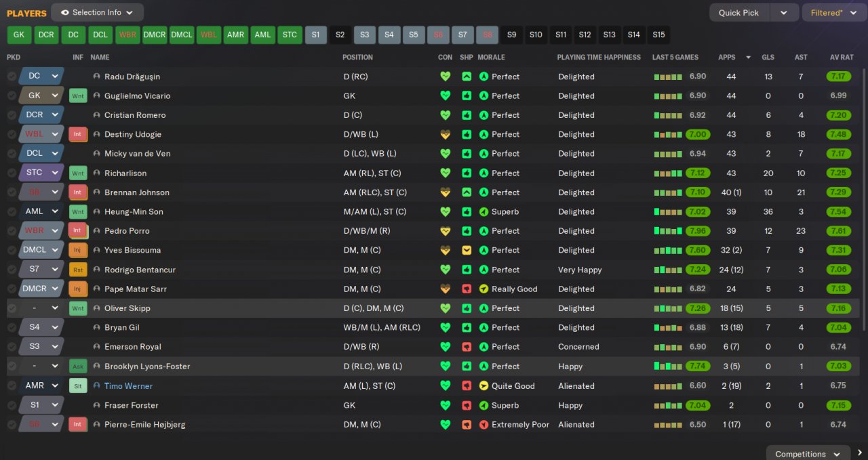Click Guglielmo Vicario's Wnt info badge
The width and height of the screenshot is (868, 460).
(78, 96)
